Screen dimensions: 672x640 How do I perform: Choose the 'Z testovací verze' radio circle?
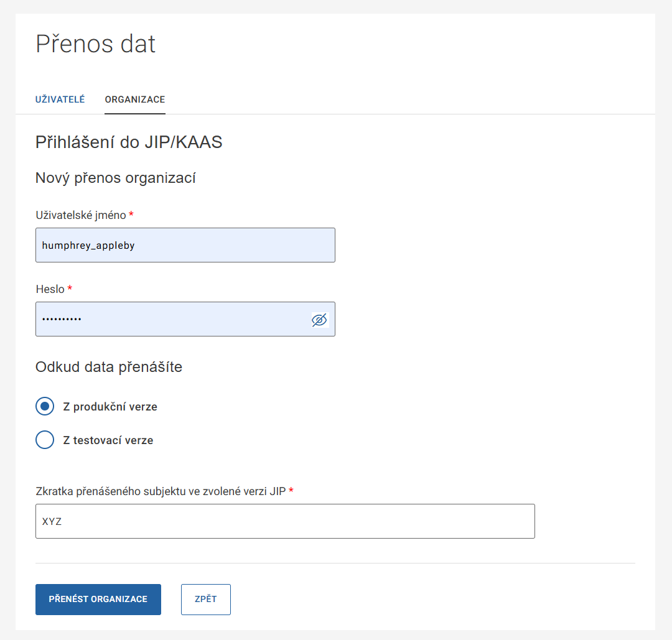[x=45, y=440]
